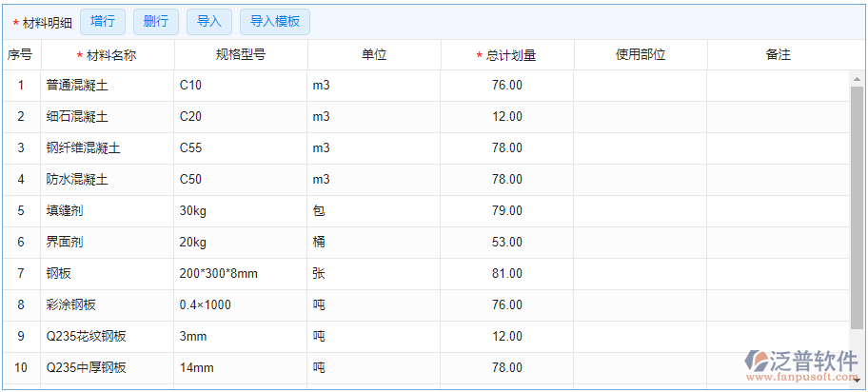Viewport: 868px width, 392px height.
Task: Click the scrollbar up arrow
Action: click(x=858, y=79)
